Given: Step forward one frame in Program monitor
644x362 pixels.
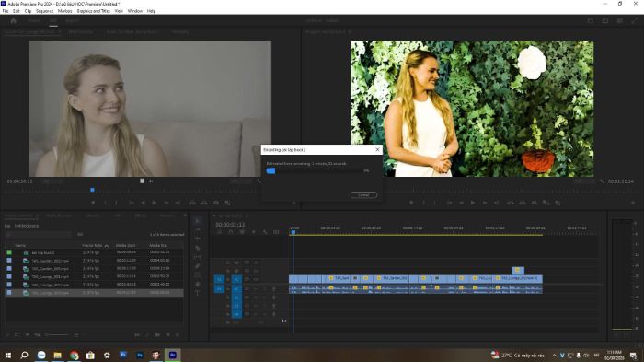Looking at the screenshot, I should 485,203.
